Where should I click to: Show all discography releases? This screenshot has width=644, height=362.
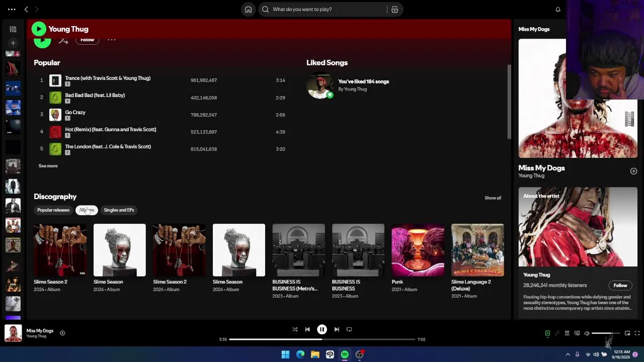[x=493, y=198]
